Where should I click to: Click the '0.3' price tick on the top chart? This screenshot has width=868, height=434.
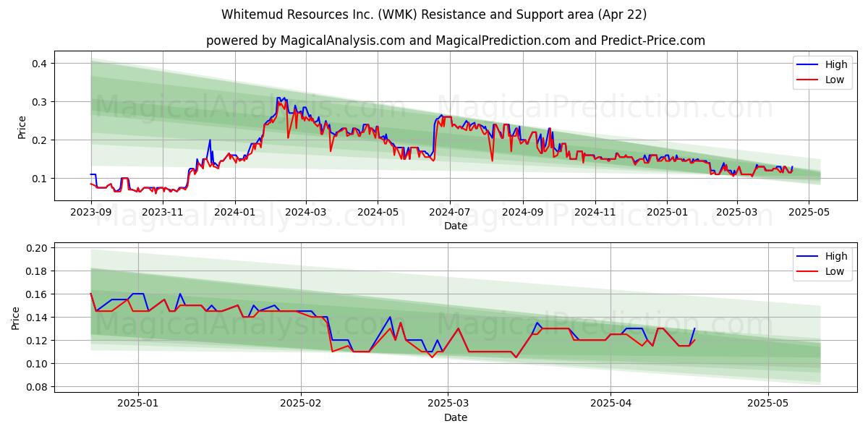click(x=41, y=102)
